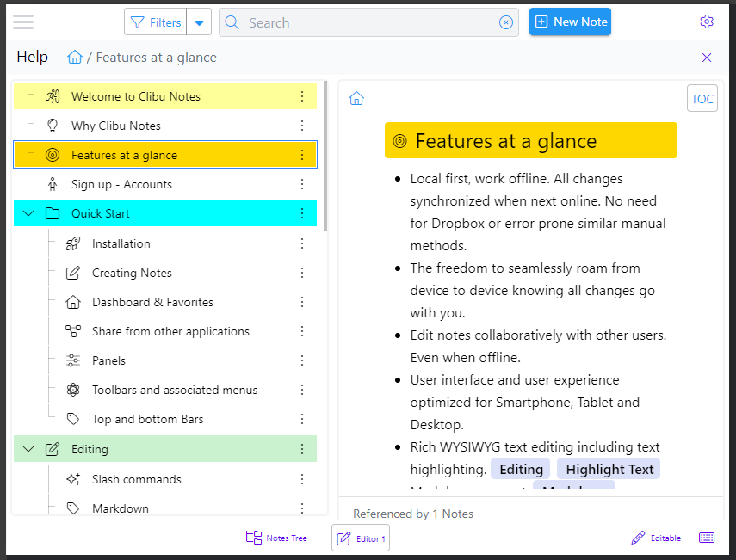Click Referenced by 1 Notes
The height and width of the screenshot is (560, 736).
(x=413, y=514)
